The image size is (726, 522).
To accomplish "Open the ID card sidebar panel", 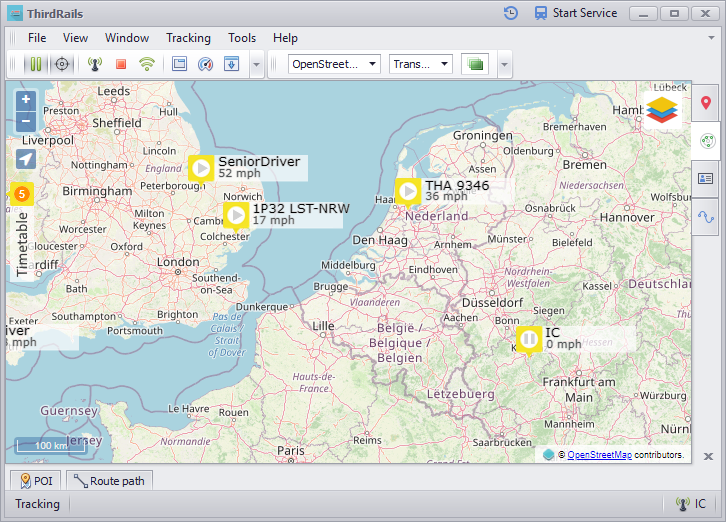I will point(706,179).
